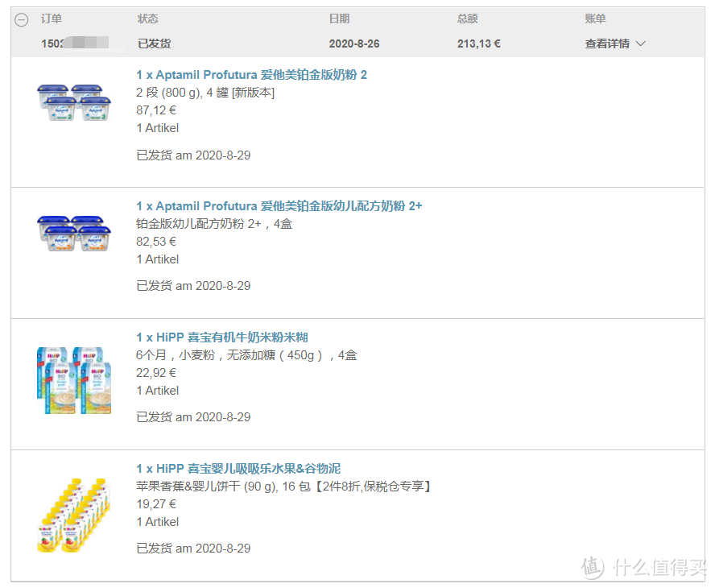715x588 pixels.
Task: Click the 日期 column header
Action: (x=339, y=19)
